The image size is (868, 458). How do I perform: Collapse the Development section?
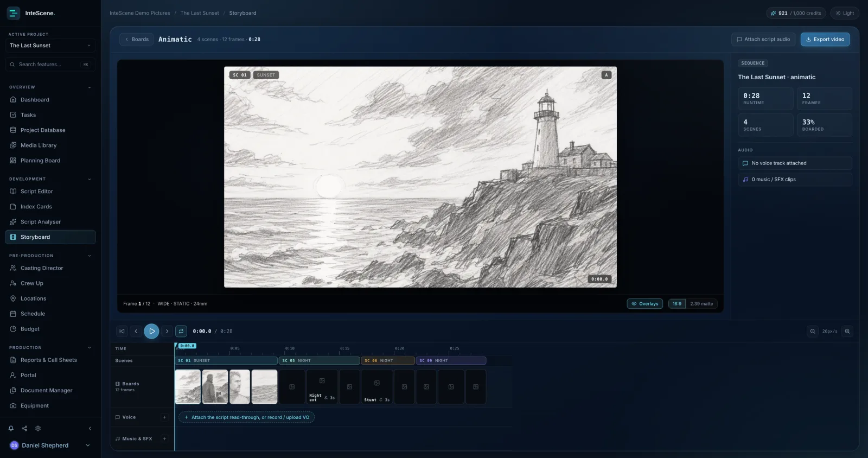[x=90, y=179]
